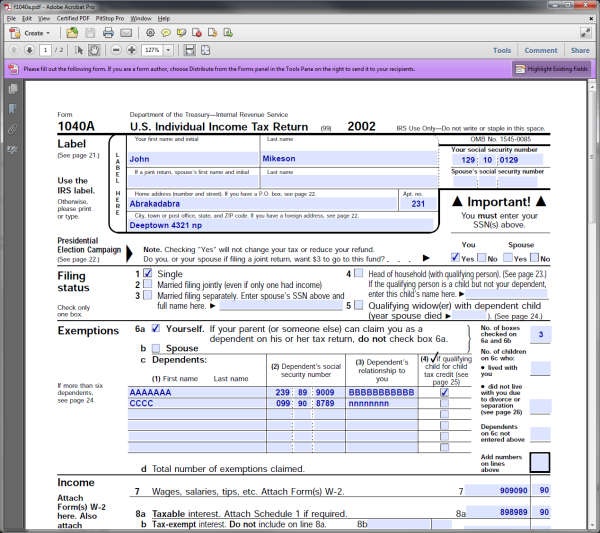Click wages line 7 amount '909090'
The image size is (600, 533).
click(496, 490)
